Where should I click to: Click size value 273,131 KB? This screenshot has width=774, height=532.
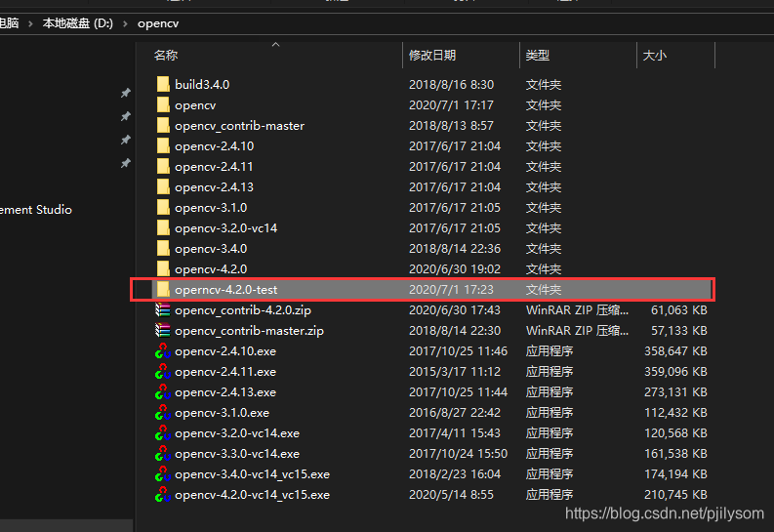pyautogui.click(x=675, y=391)
